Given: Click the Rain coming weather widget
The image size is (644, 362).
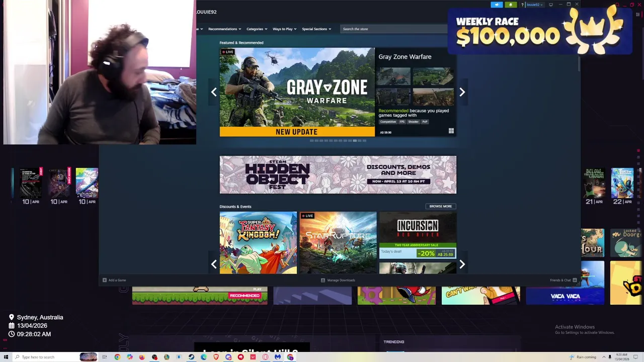Looking at the screenshot, I should click(x=583, y=357).
